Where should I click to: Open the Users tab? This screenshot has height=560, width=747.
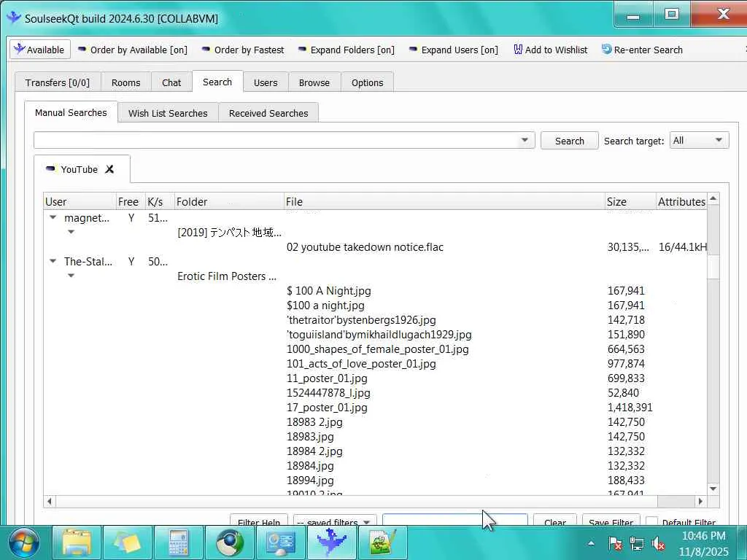point(266,82)
